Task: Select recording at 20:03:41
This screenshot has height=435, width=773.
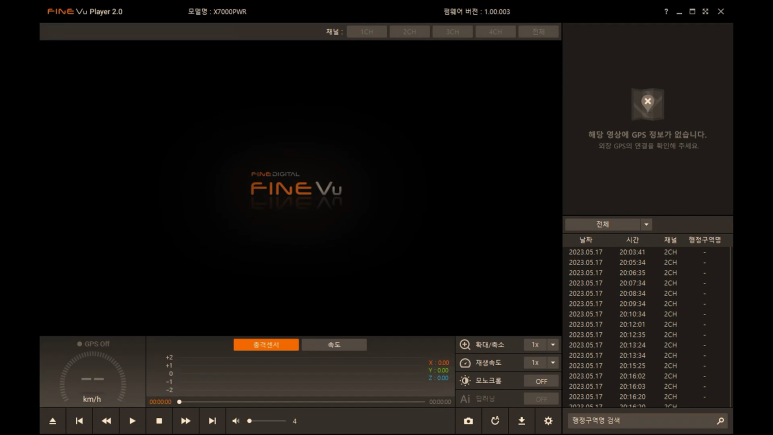Action: [x=646, y=252]
